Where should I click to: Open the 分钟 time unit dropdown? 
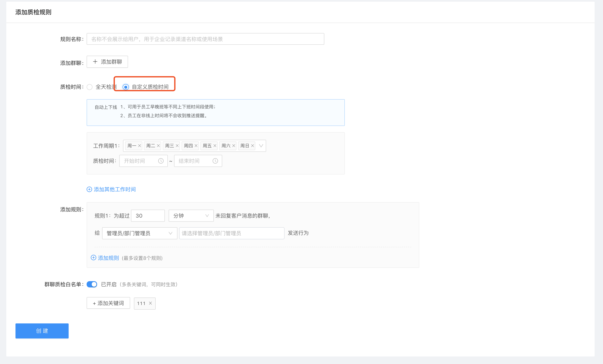191,216
